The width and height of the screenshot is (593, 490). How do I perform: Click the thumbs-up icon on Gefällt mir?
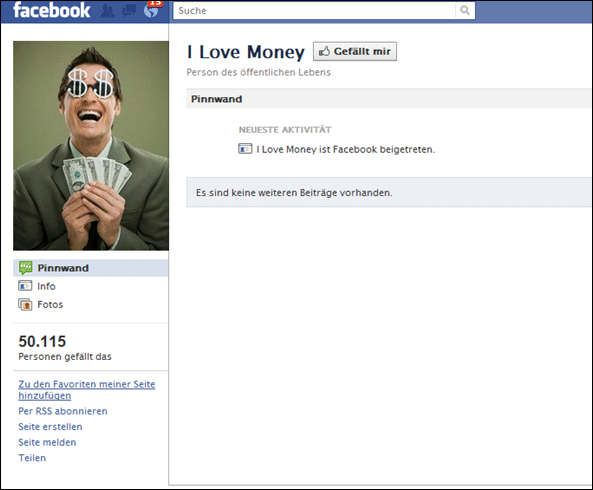[324, 51]
